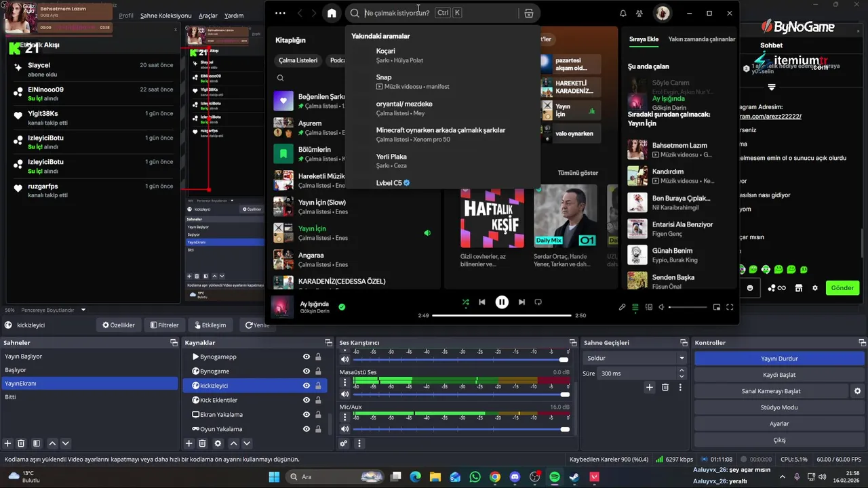Viewport: 868px width, 488px height.
Task: Open the Spotify three-dots menu
Action: click(x=280, y=13)
